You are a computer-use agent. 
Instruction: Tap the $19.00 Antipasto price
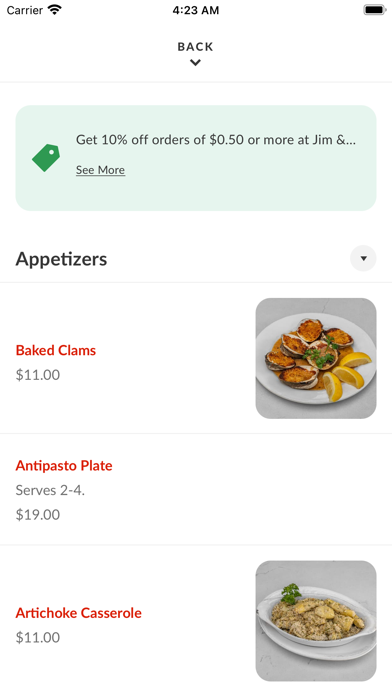38,514
